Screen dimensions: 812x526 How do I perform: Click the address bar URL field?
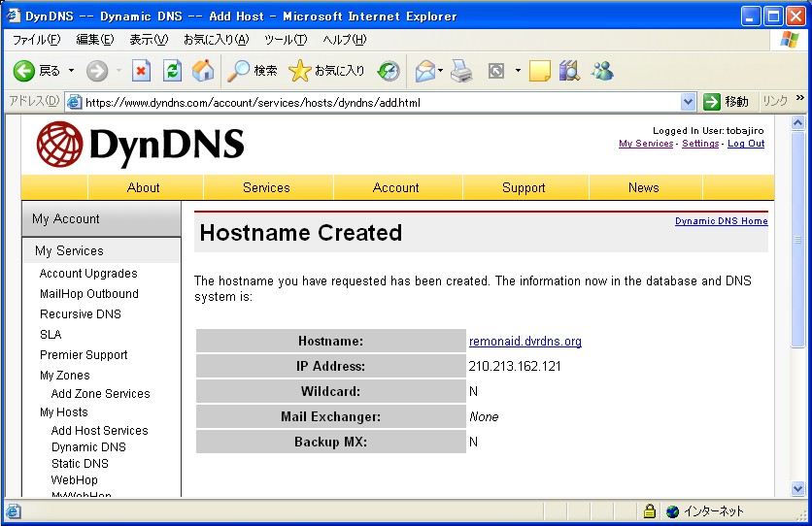click(381, 102)
